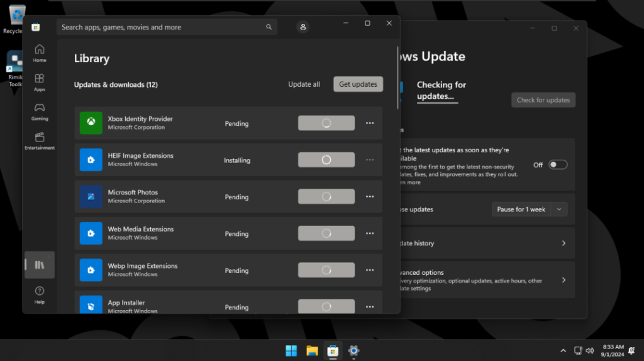This screenshot has width=644, height=361.
Task: Open the Home section in Store sidebar
Action: coord(39,53)
